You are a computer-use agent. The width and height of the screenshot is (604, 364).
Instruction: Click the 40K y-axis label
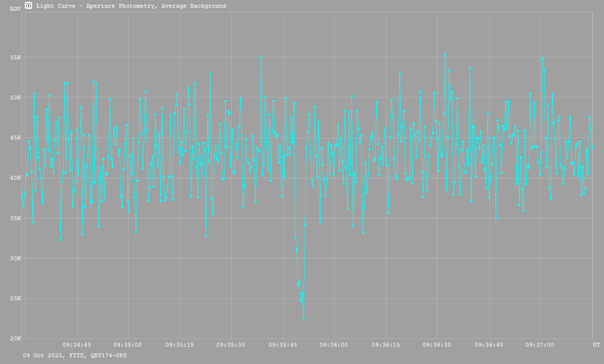pyautogui.click(x=15, y=178)
